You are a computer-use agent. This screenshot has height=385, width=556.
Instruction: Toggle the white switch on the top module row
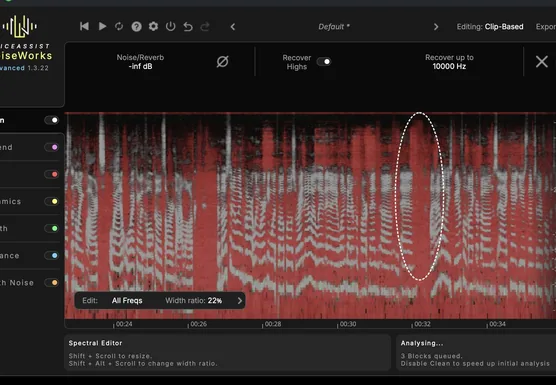click(x=52, y=120)
